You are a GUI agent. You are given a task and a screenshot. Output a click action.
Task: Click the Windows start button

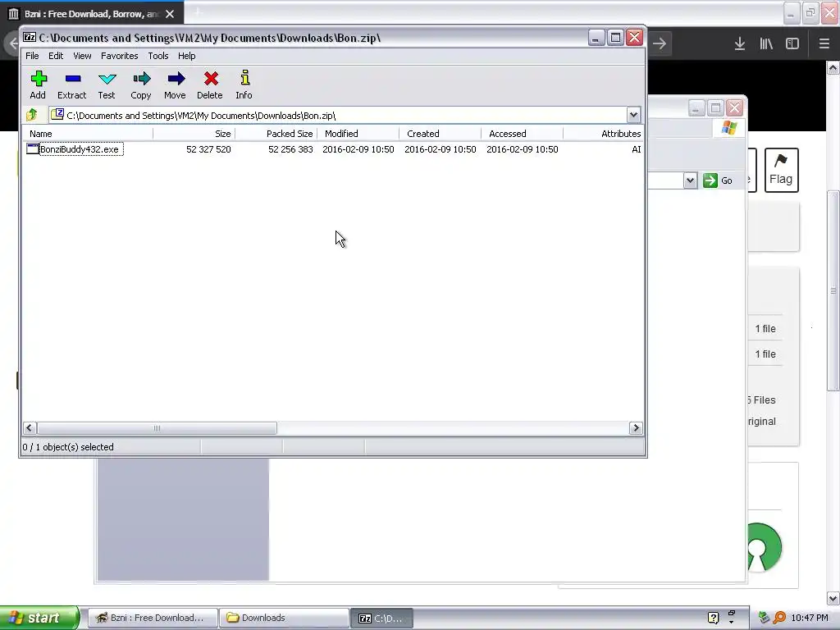(x=39, y=618)
